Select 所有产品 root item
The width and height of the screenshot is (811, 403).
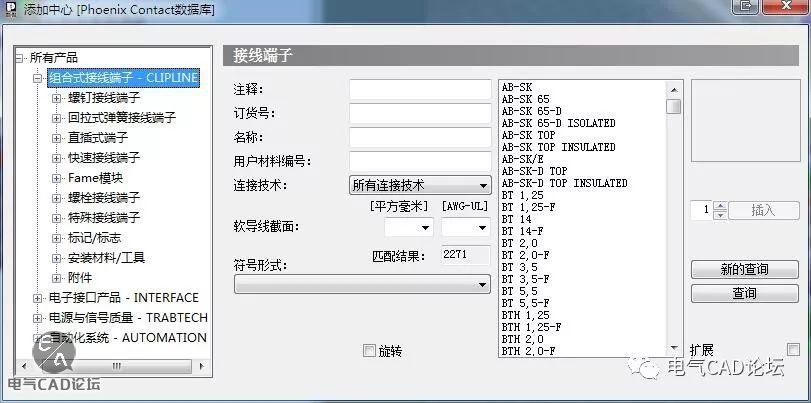[54, 58]
